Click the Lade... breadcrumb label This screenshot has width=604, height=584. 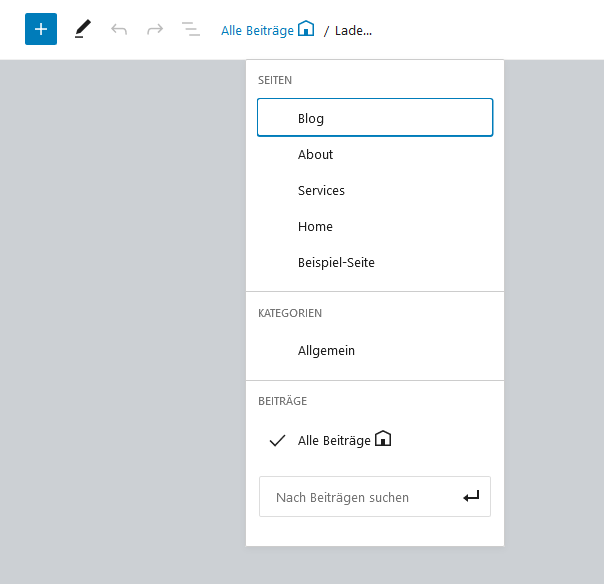(x=353, y=30)
